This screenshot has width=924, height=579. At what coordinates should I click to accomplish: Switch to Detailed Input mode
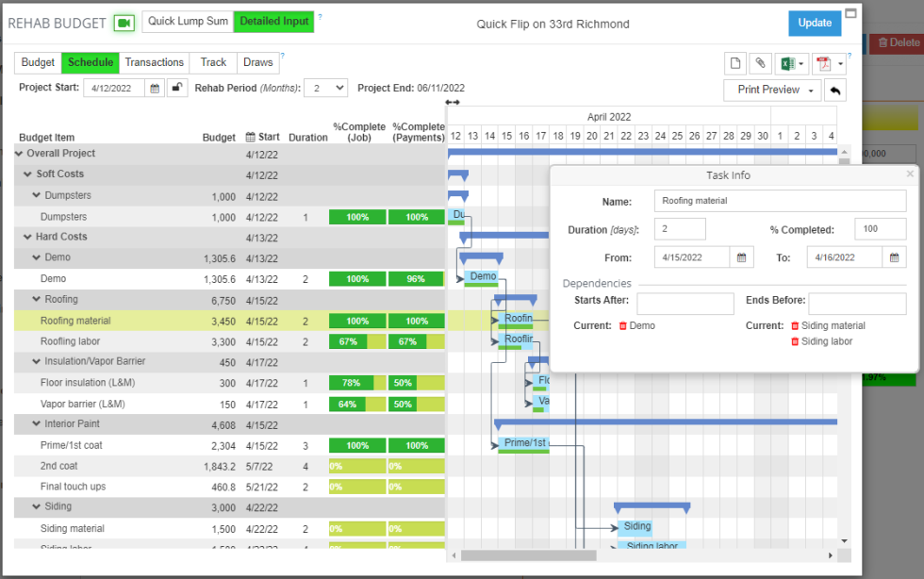point(272,20)
